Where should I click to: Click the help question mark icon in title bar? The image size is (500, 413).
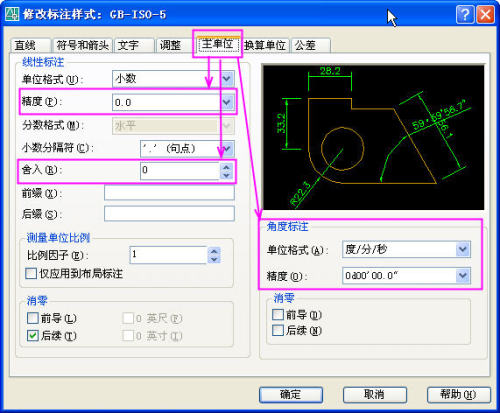(465, 15)
